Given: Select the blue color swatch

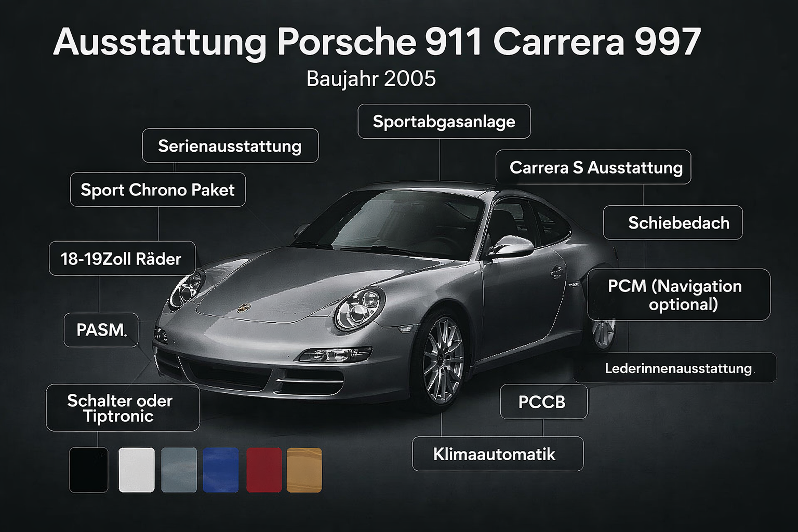Looking at the screenshot, I should [221, 470].
